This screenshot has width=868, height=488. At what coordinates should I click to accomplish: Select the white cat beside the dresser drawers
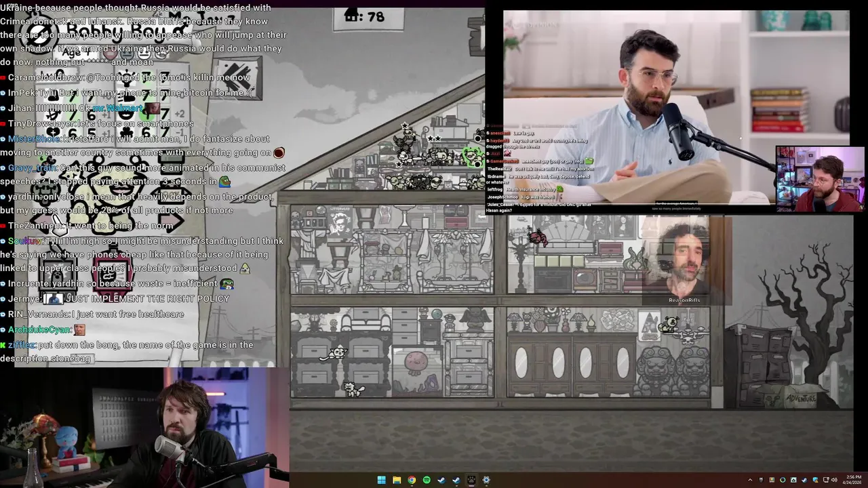pos(336,352)
